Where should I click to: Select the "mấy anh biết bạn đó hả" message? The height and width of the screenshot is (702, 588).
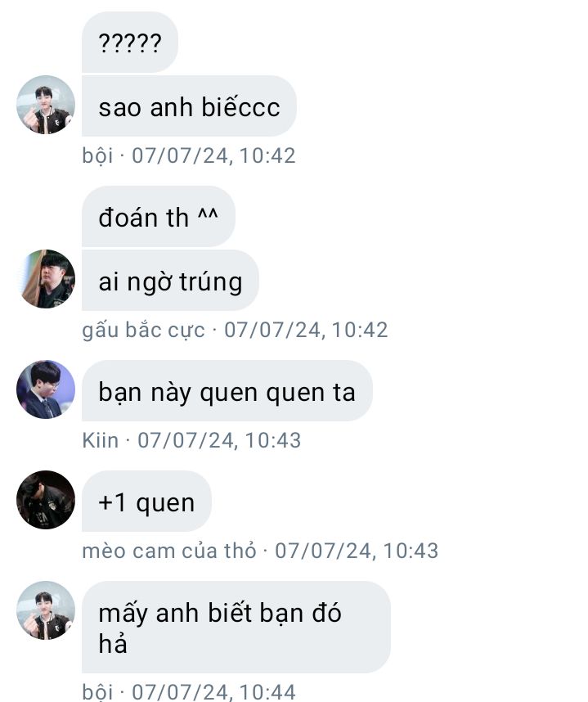coord(236,628)
